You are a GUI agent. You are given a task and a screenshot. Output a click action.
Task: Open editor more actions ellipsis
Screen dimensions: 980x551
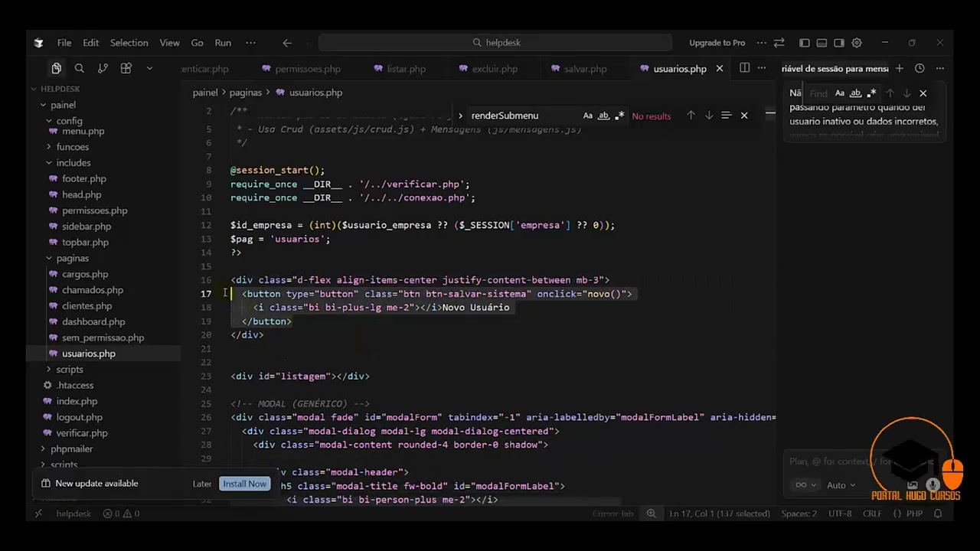(x=763, y=68)
